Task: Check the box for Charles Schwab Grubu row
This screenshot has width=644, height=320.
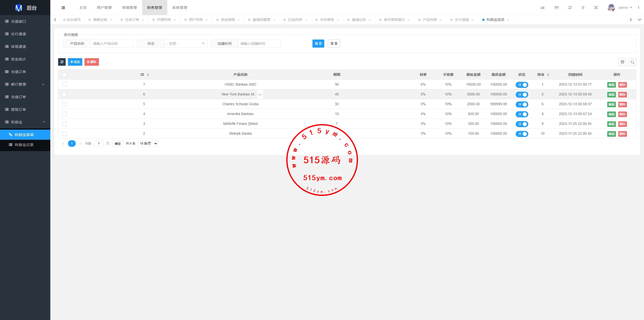Action: 64,104
